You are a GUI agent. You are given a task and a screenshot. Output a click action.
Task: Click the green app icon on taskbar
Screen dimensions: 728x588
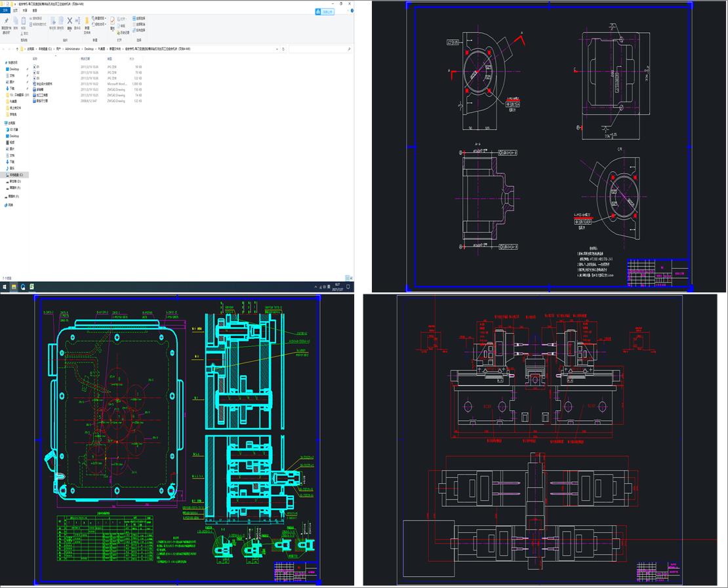(x=32, y=287)
